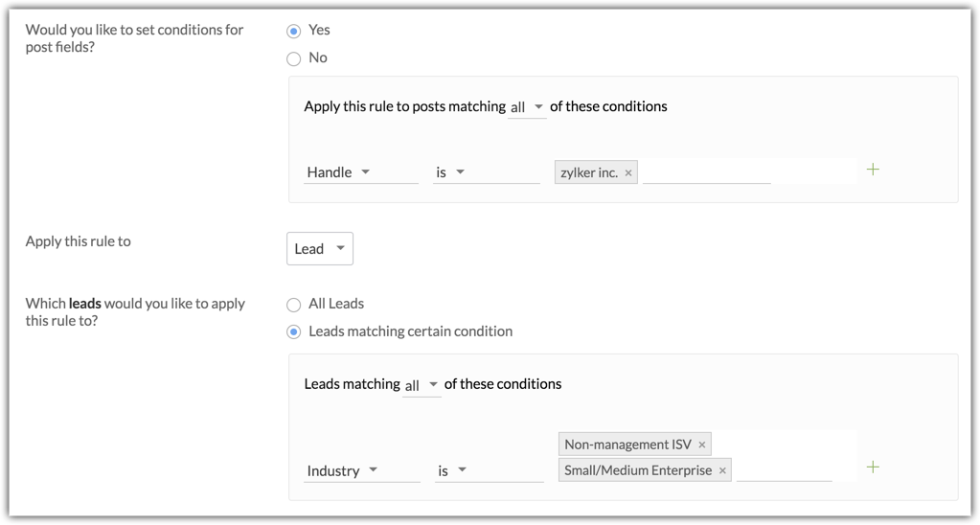Select No for post field conditions
Image resolution: width=980 pixels, height=525 pixels.
point(294,58)
